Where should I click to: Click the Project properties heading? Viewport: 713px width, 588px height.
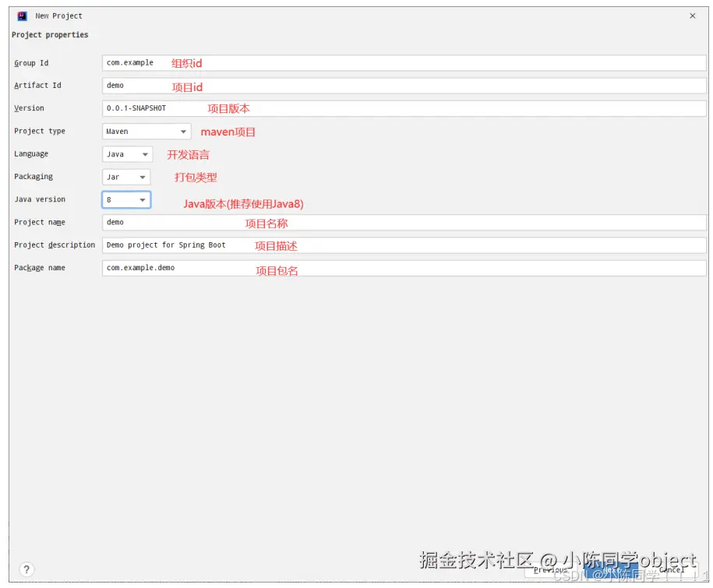click(50, 34)
